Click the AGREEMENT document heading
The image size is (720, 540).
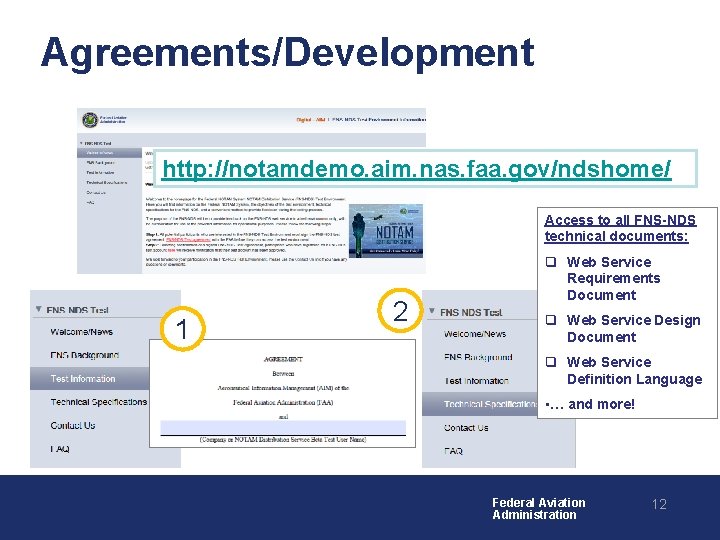coord(283,359)
